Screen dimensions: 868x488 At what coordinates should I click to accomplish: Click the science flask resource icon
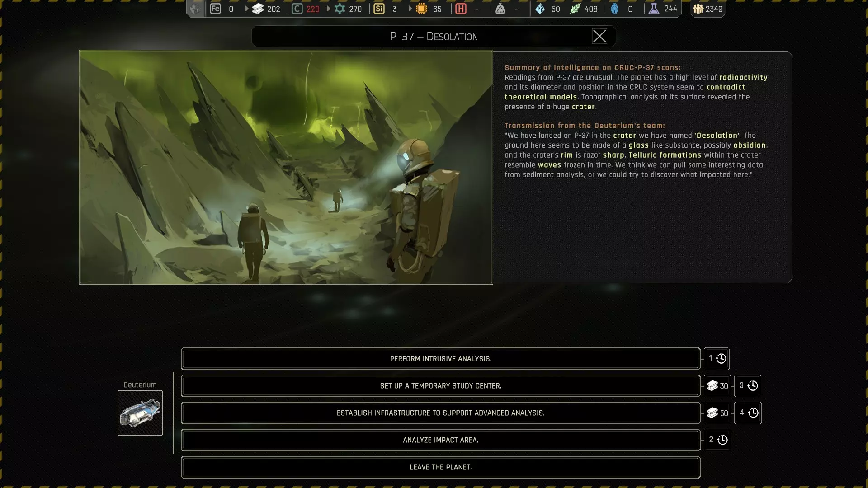654,9
